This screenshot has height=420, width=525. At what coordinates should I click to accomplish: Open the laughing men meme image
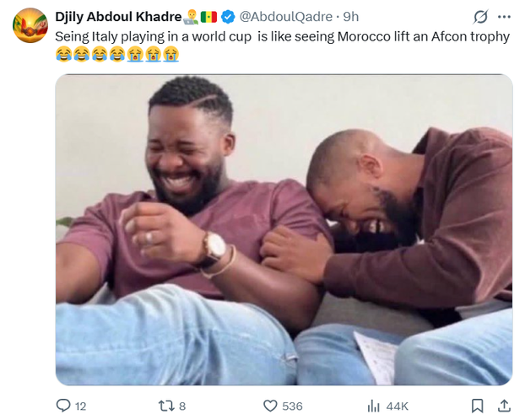click(284, 229)
